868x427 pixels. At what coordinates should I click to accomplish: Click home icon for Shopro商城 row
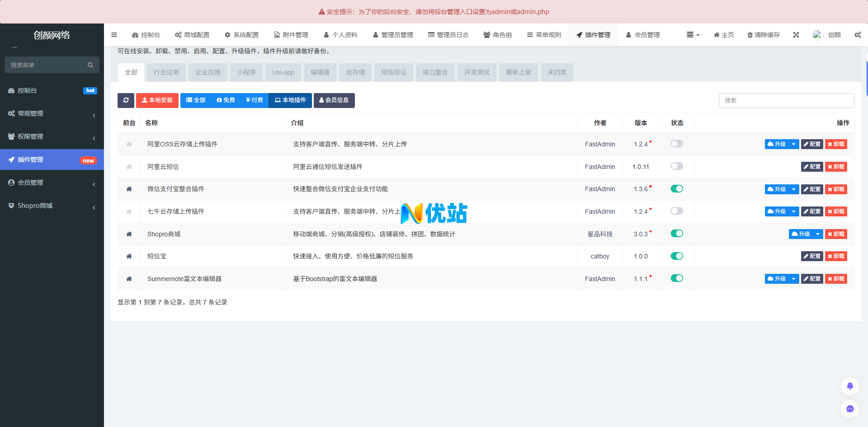tap(129, 234)
